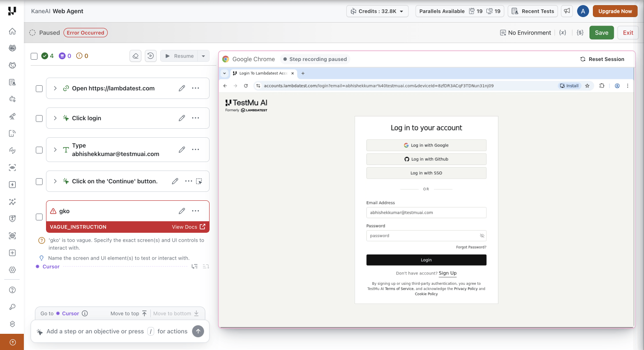The height and width of the screenshot is (350, 644).
Task: Click the key icon in the sidebar
Action: pyautogui.click(x=12, y=307)
